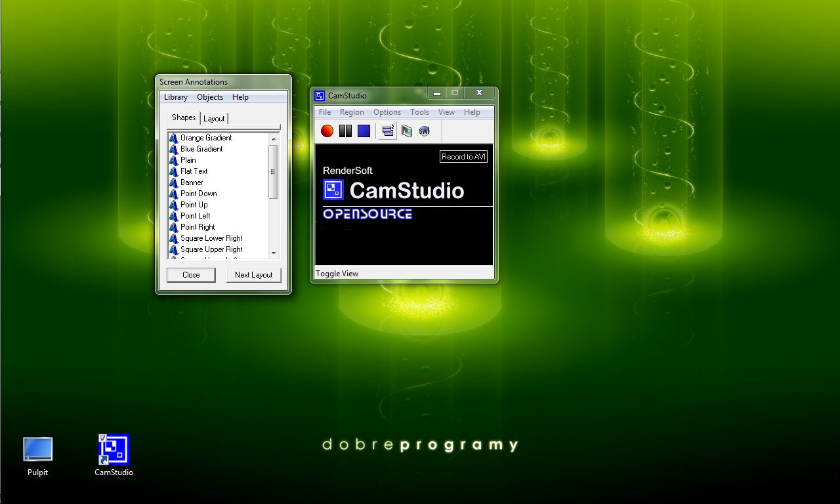840x504 pixels.
Task: Click the icon beside Point Down
Action: click(x=174, y=194)
